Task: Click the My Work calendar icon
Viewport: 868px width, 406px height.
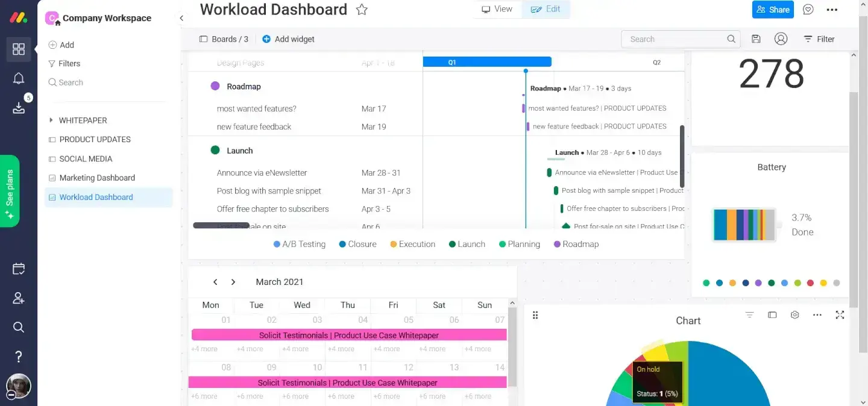Action: [x=19, y=269]
